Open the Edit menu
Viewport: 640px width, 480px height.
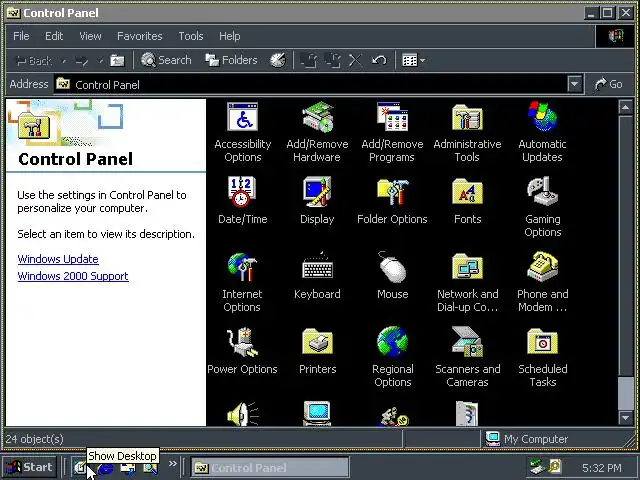click(x=54, y=36)
